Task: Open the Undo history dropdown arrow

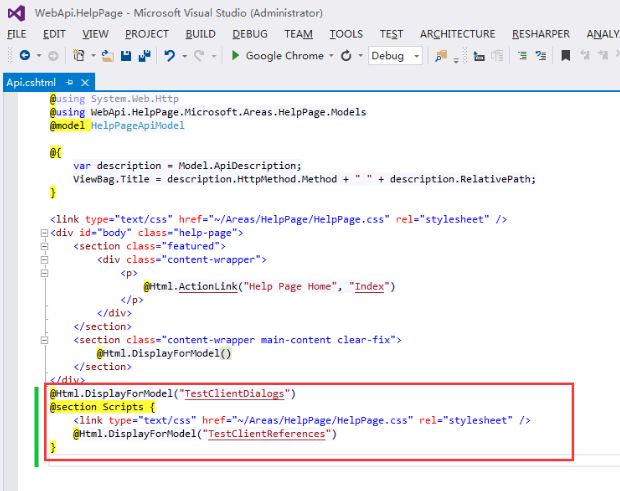Action: [x=184, y=56]
